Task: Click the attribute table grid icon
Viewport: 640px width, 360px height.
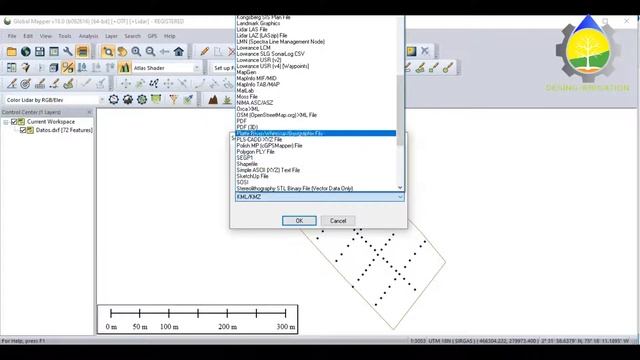Action: coord(11,68)
